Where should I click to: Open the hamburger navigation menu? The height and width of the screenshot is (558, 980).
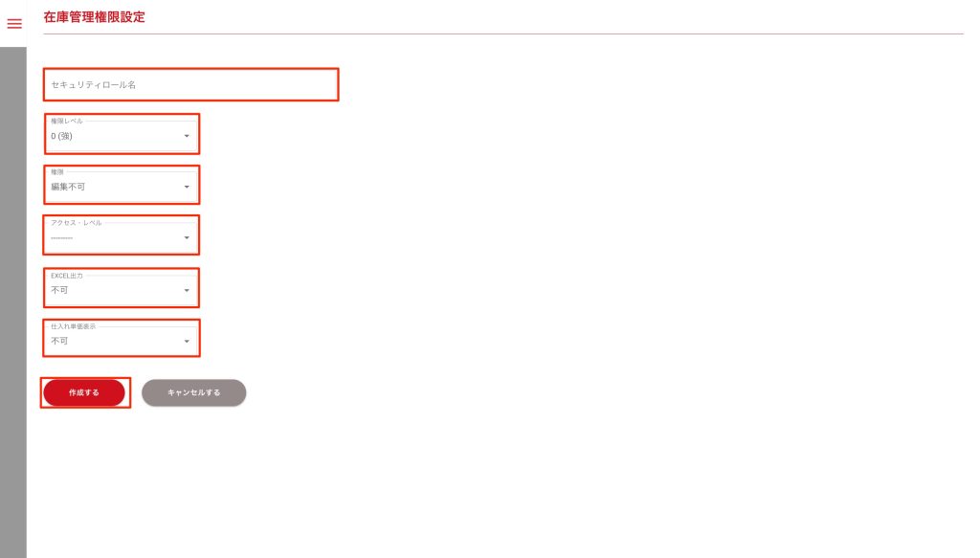(14, 24)
